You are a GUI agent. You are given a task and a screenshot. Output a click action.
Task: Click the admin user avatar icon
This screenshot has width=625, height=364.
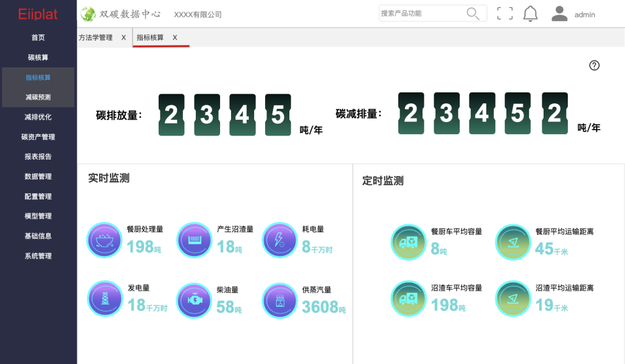coord(559,13)
